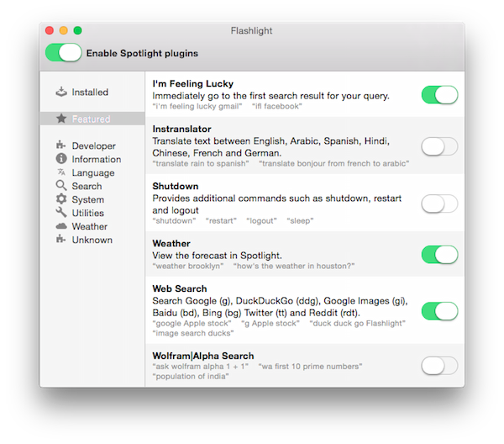Click example "ifl facebook"
Screen dimensions: 504x444
(x=276, y=106)
